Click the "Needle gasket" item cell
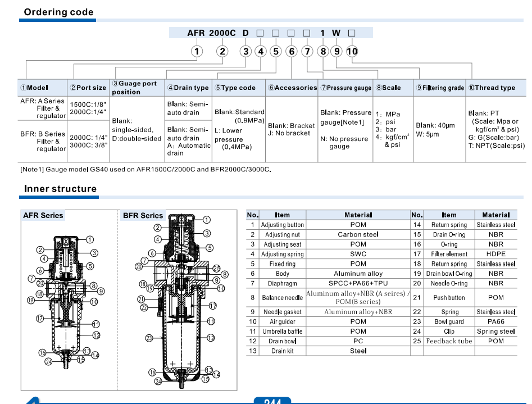The image size is (532, 404). click(282, 312)
